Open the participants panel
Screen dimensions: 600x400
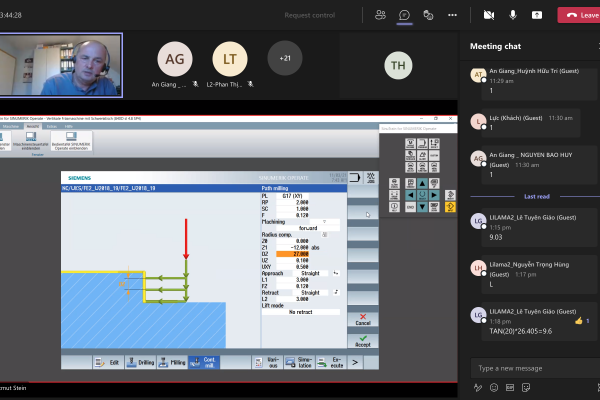tap(380, 15)
